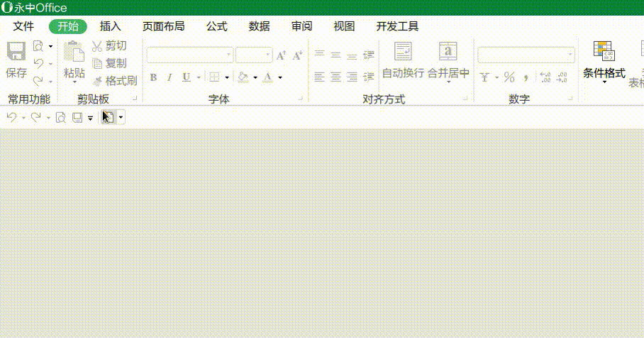Open the 审阅 tab

[x=302, y=26]
